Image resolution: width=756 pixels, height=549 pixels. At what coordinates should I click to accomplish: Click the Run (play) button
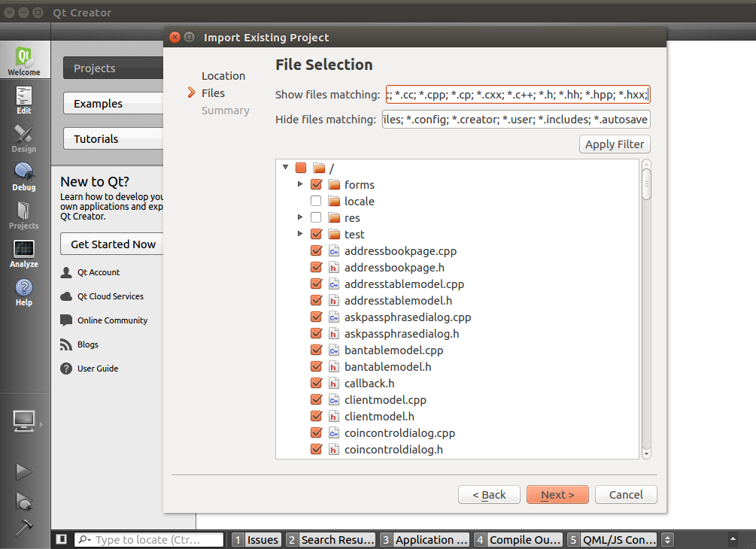24,472
